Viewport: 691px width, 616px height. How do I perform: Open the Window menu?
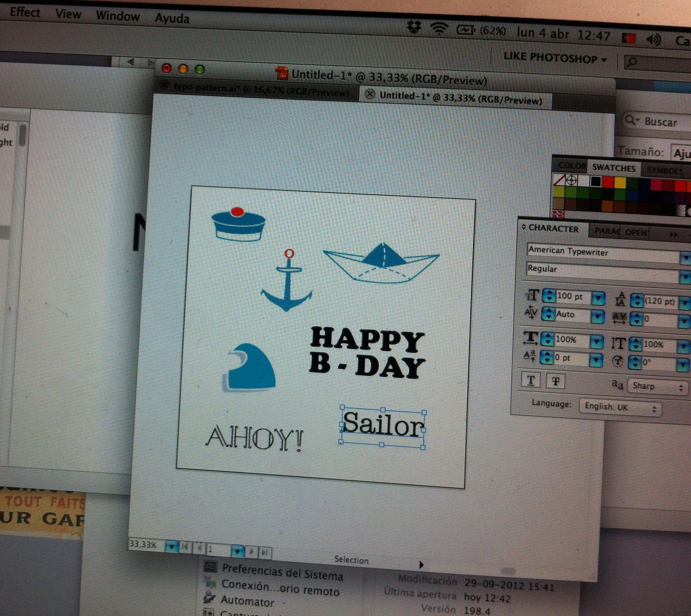(118, 16)
